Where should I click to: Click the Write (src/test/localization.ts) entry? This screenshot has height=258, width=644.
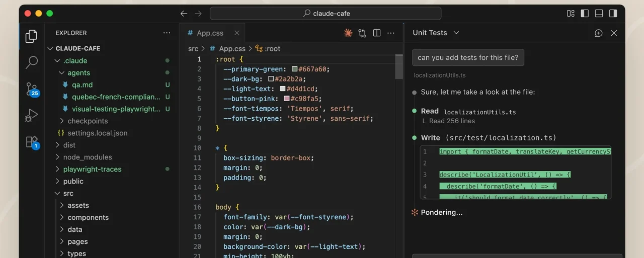pyautogui.click(x=489, y=138)
